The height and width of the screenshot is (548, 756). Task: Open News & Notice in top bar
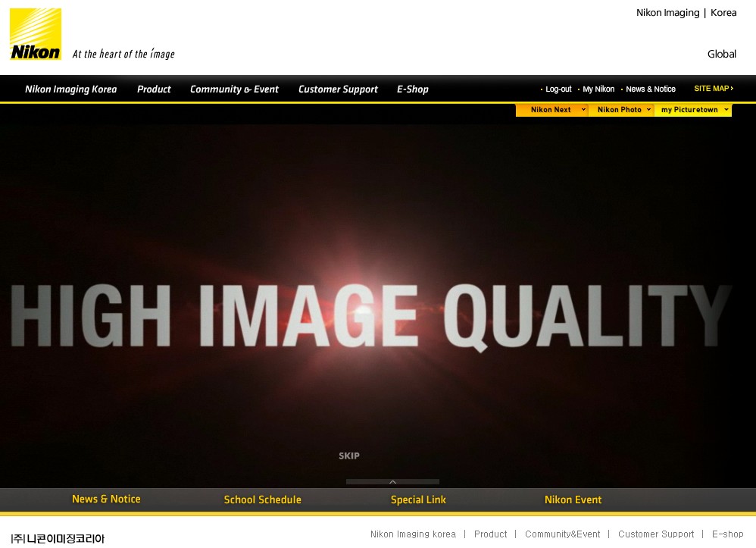point(651,89)
